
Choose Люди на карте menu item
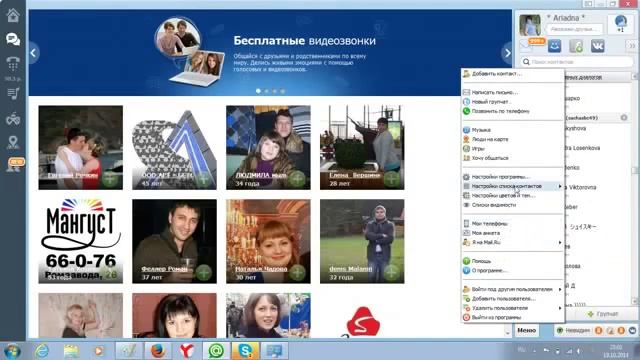coord(513,139)
